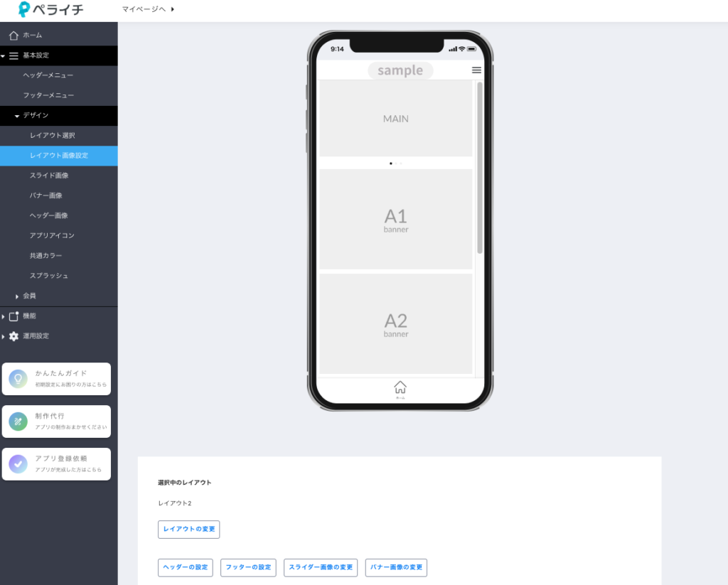Screen dimensions: 728x585
Task: Click the レイアウトの変更 button
Action: (188, 530)
